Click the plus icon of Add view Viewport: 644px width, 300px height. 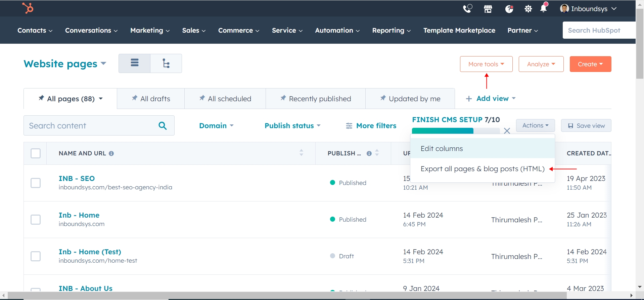(469, 99)
